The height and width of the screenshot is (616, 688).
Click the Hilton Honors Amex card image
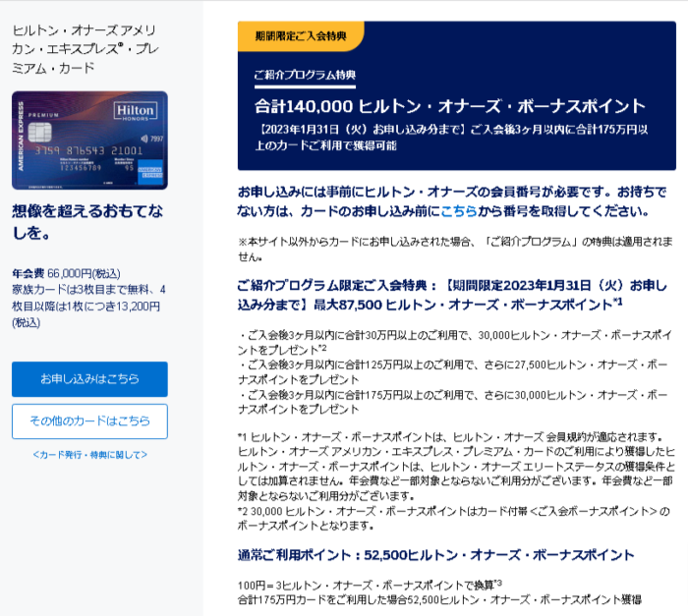(89, 140)
